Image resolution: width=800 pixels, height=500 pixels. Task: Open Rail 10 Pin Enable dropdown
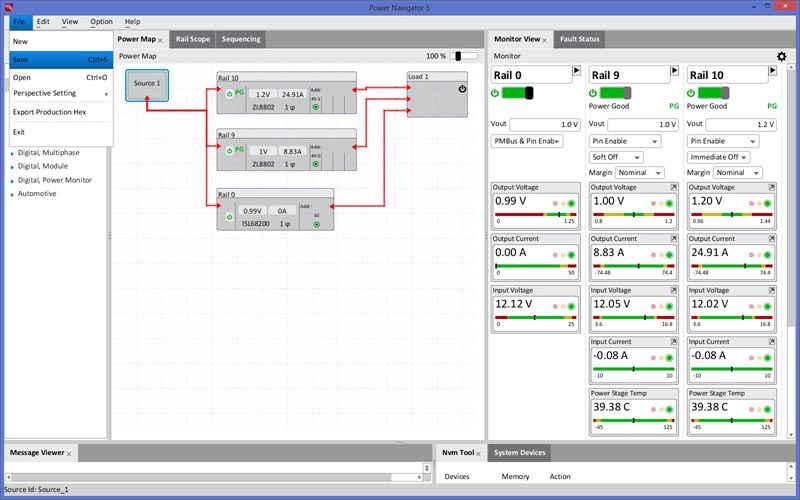click(723, 141)
